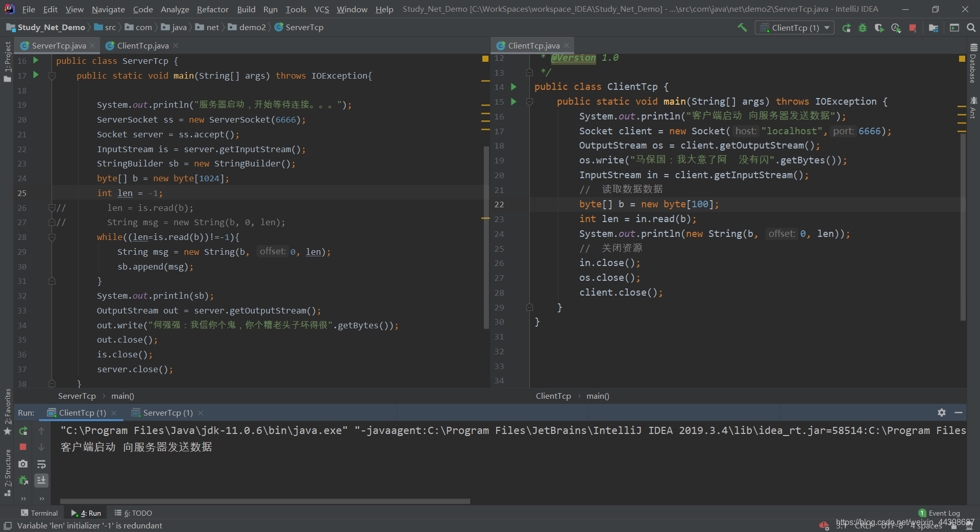Click the demo2 breadcrumb in the navigation bar
The width and height of the screenshot is (980, 532).
247,28
